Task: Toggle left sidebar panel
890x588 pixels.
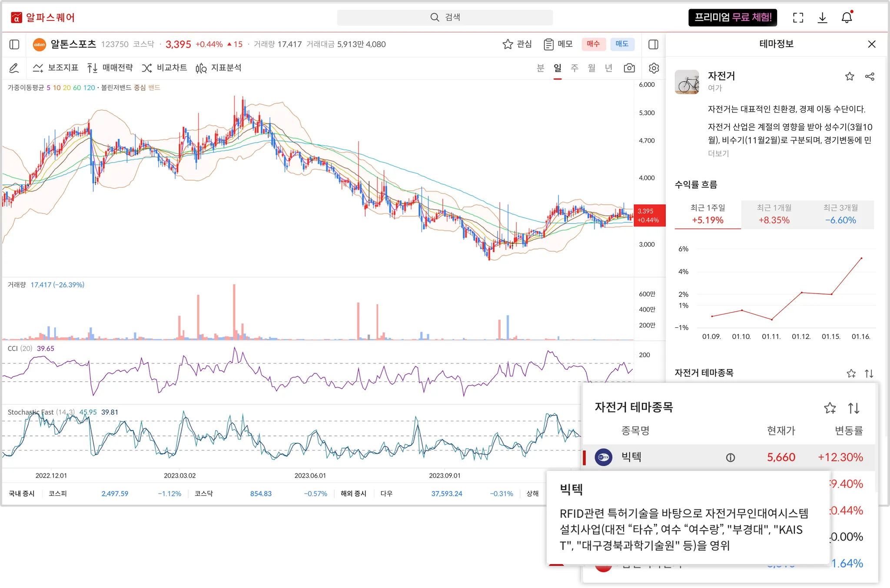Action: [x=14, y=44]
